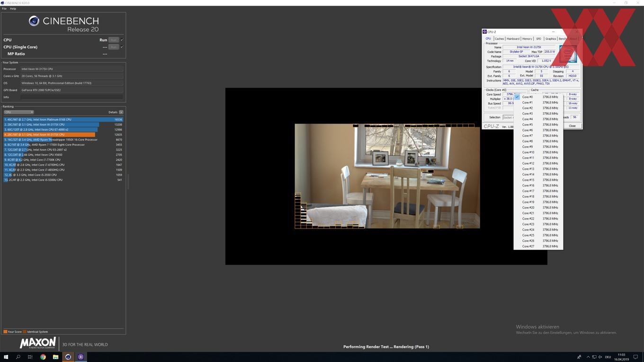
Task: Toggle the CPU test checkbox
Action: [x=122, y=40]
